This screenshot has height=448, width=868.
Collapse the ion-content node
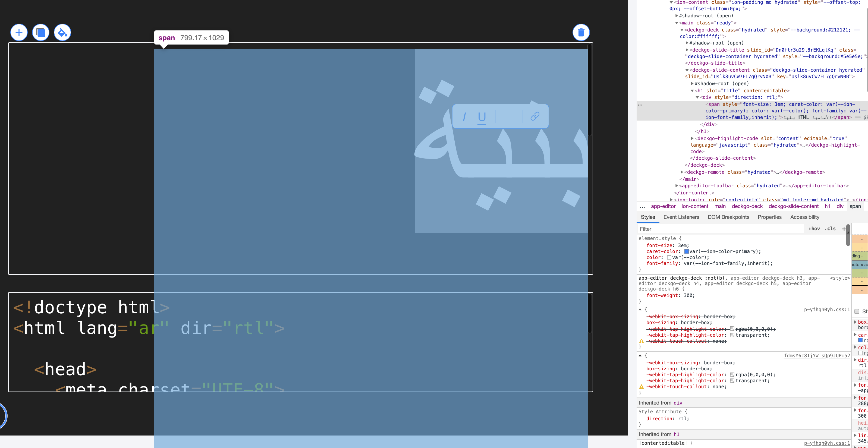(671, 2)
